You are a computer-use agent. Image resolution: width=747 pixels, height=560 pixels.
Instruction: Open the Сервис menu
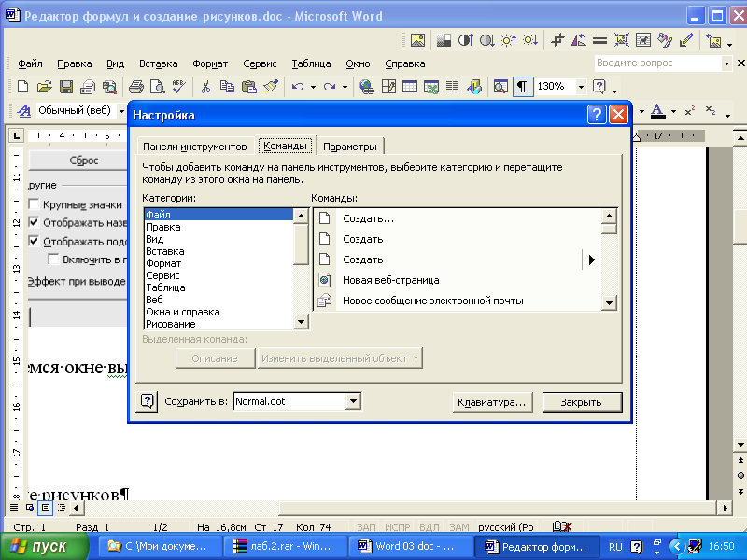[x=260, y=63]
